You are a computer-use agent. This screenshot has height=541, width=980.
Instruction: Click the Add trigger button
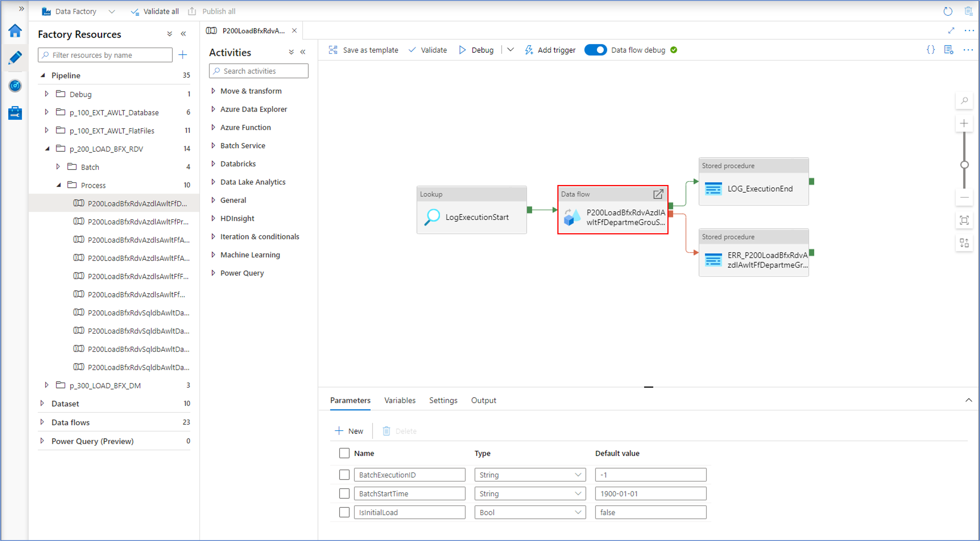coord(550,50)
